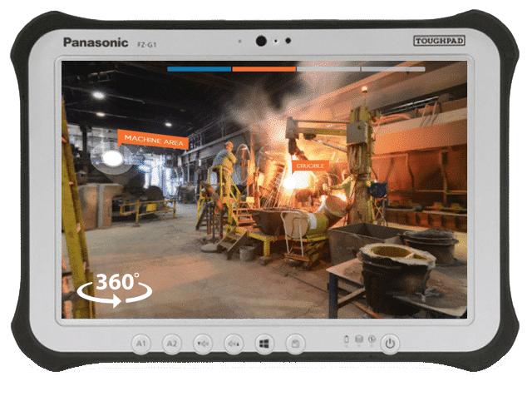Screen dimensions: 532x401
Task: Tap the Windows logo button
Action: pos(264,344)
